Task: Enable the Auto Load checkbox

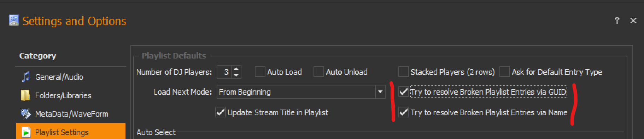Action: [260, 72]
